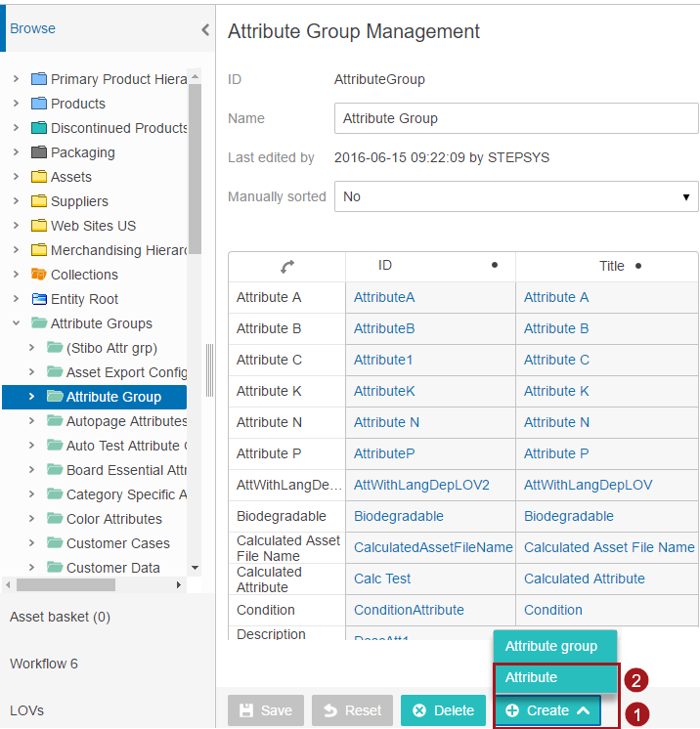Click the Reset button
Image resolution: width=700 pixels, height=729 pixels.
(x=352, y=710)
